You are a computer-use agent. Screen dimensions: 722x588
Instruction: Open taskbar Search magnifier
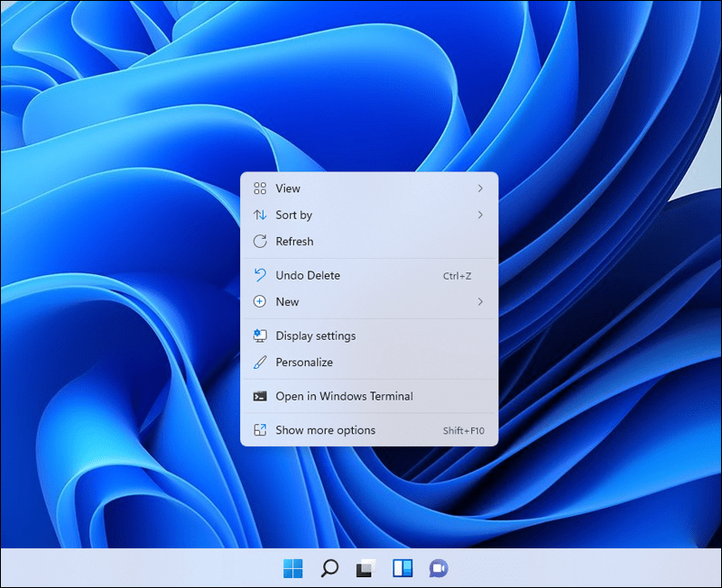[x=329, y=568]
